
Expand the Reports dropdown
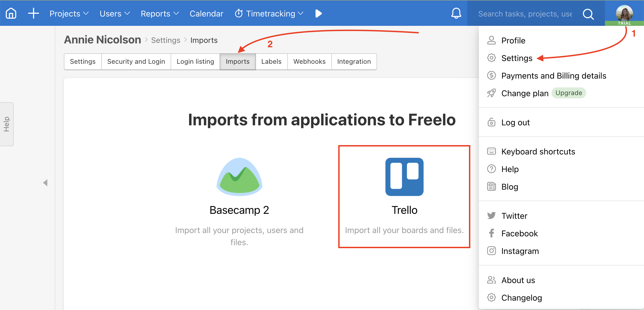pyautogui.click(x=160, y=13)
